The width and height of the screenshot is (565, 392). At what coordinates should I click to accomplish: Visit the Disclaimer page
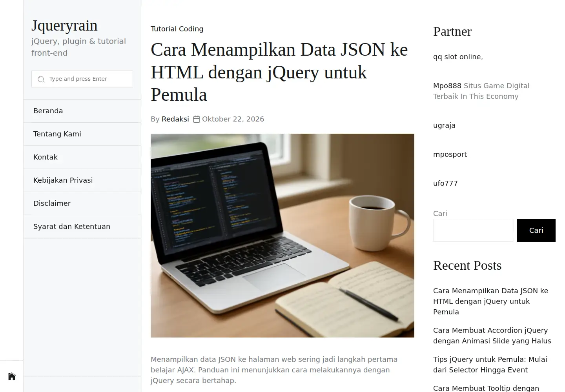click(x=82, y=203)
